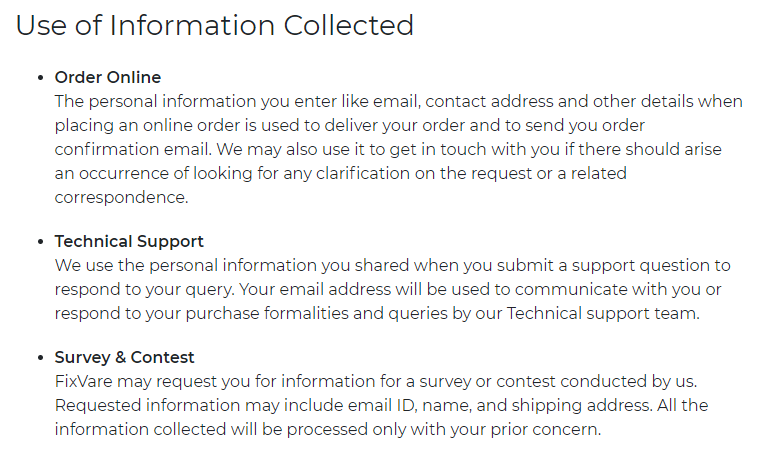This screenshot has width=758, height=457.
Task: Click the line starting 'We use the personal information'
Action: point(392,265)
